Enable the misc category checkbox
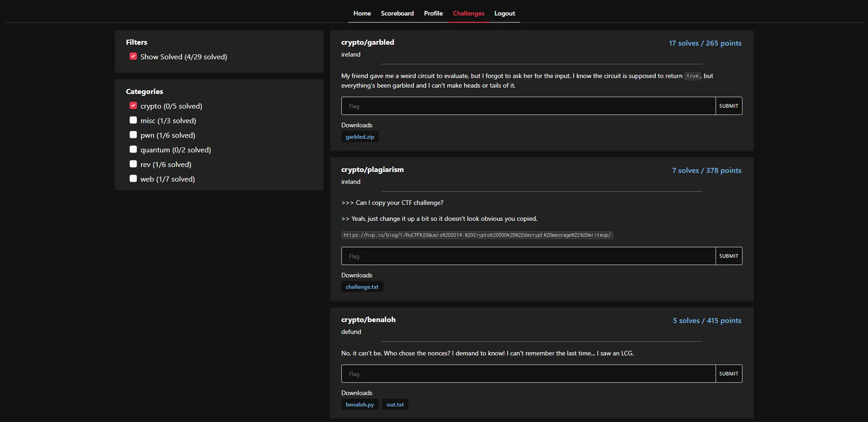This screenshot has width=868, height=422. click(x=133, y=120)
